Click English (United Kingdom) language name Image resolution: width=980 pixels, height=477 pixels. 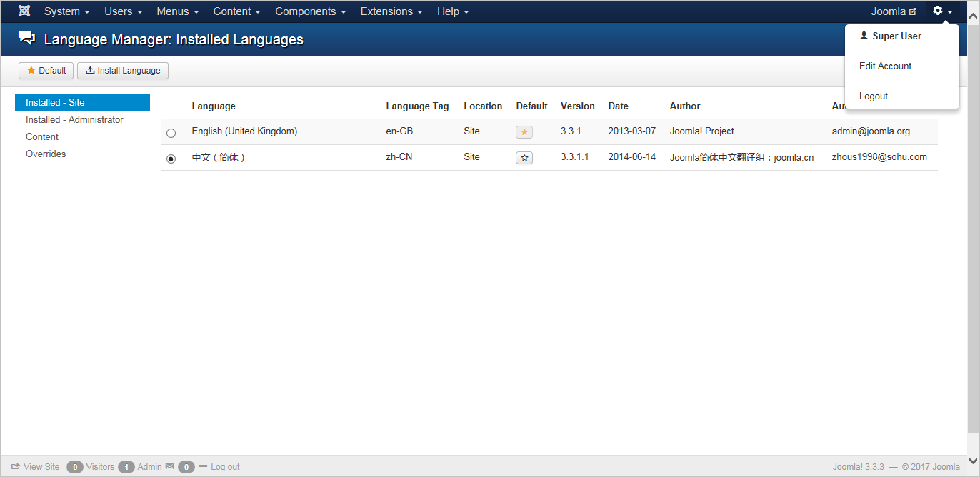tap(244, 131)
